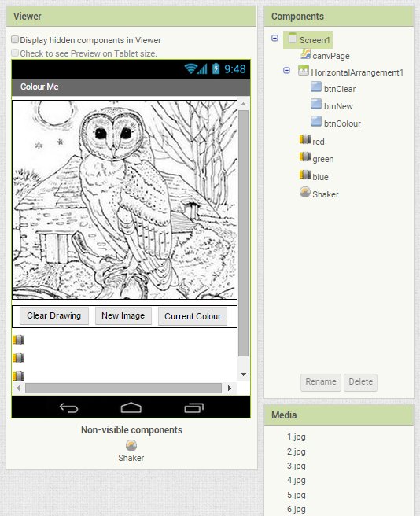This screenshot has width=420, height=516.
Task: Collapse the Screen1 tree node
Action: 274,39
